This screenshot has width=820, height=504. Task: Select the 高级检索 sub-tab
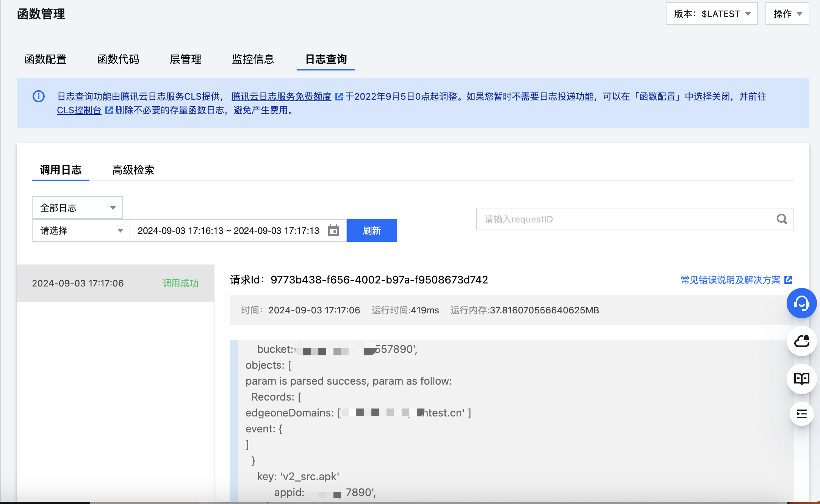point(133,170)
